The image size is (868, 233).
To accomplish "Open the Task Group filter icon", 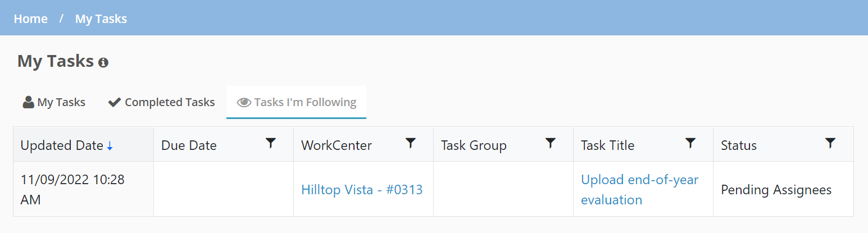I will click(x=551, y=144).
